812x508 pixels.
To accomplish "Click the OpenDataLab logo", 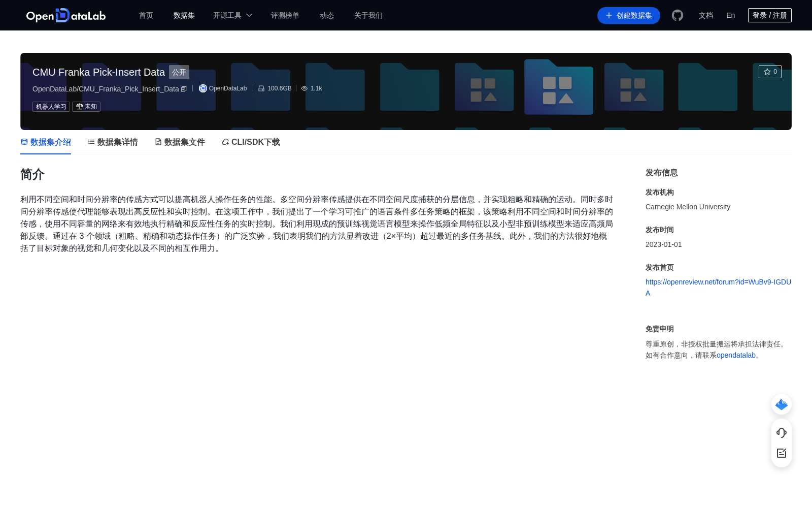I will pos(66,15).
